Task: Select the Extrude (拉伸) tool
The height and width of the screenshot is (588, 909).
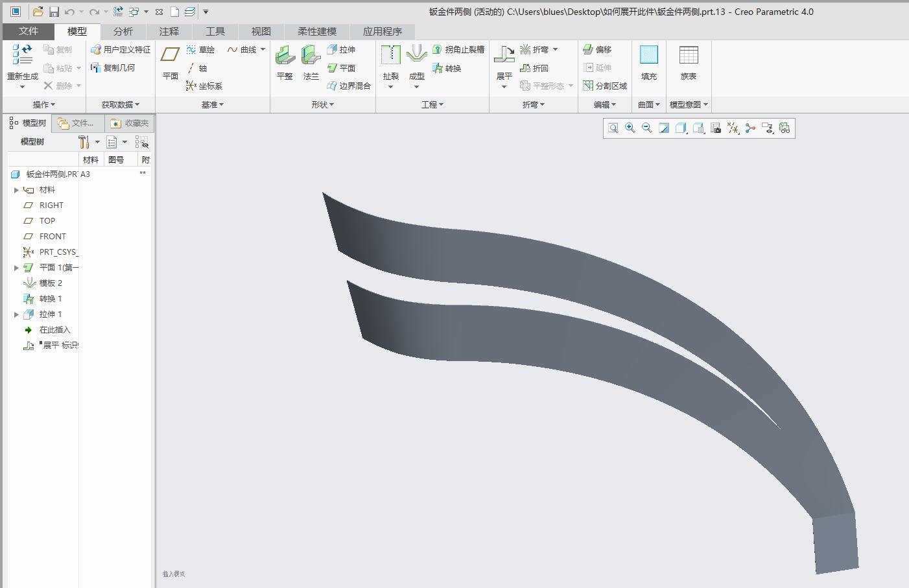Action: [x=341, y=49]
